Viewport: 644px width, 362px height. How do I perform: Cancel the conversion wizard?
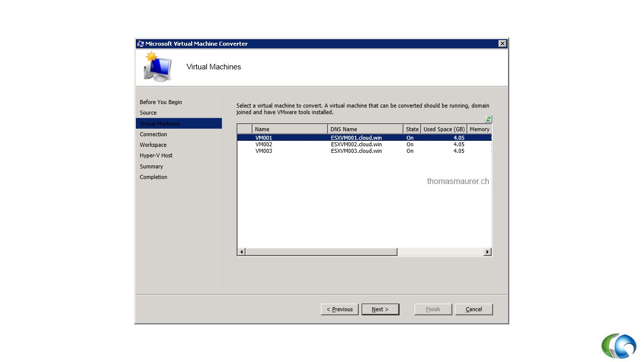click(x=474, y=309)
